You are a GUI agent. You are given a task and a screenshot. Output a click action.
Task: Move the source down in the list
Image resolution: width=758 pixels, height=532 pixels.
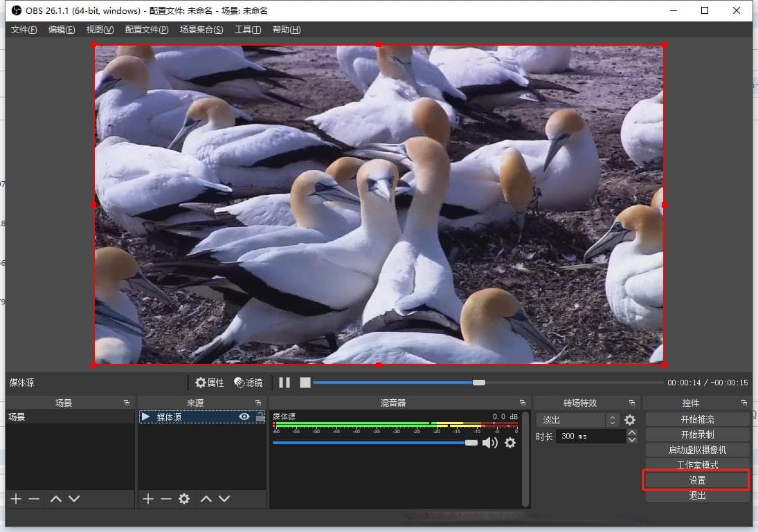(224, 499)
